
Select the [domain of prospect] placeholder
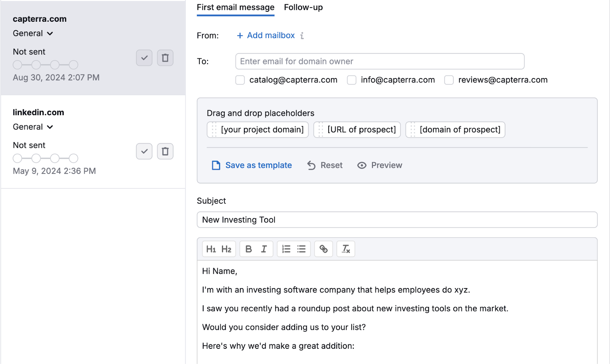pos(455,130)
